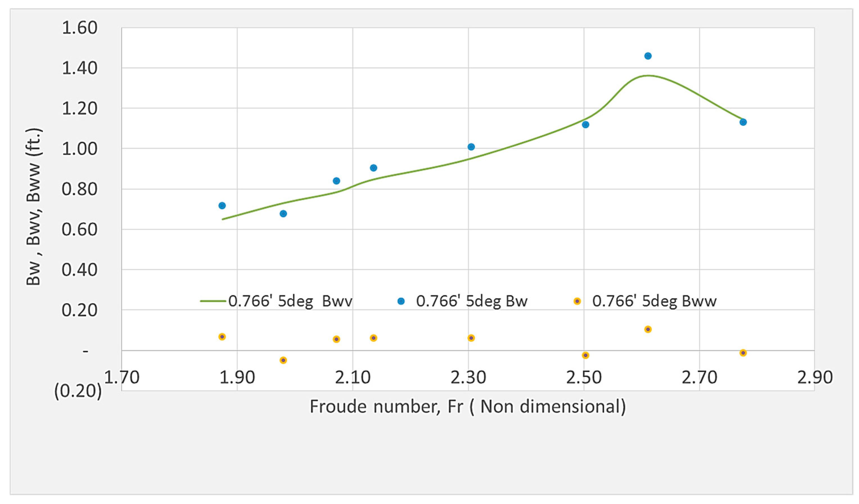Viewport: 859px width, 504px height.
Task: Click the (0.20) negative vertical axis label
Action: coord(78,391)
